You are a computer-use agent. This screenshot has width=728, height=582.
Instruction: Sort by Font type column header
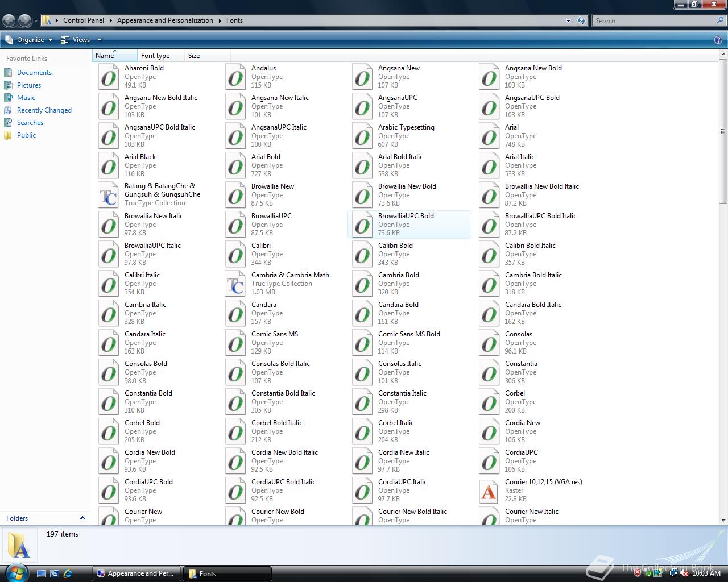click(162, 56)
